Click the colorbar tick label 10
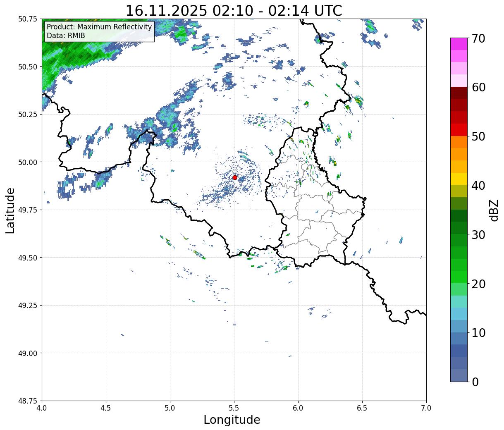Viewport: 504px width, 430px height. [478, 333]
